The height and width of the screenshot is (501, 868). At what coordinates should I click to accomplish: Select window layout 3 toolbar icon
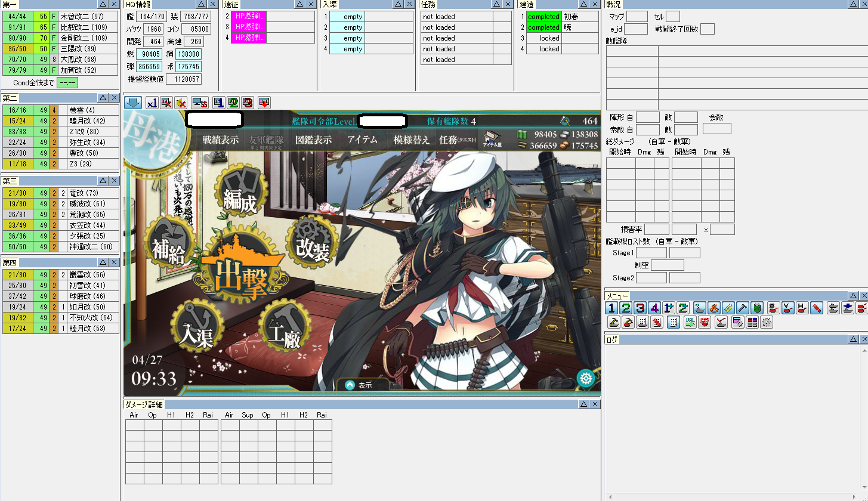coord(248,103)
